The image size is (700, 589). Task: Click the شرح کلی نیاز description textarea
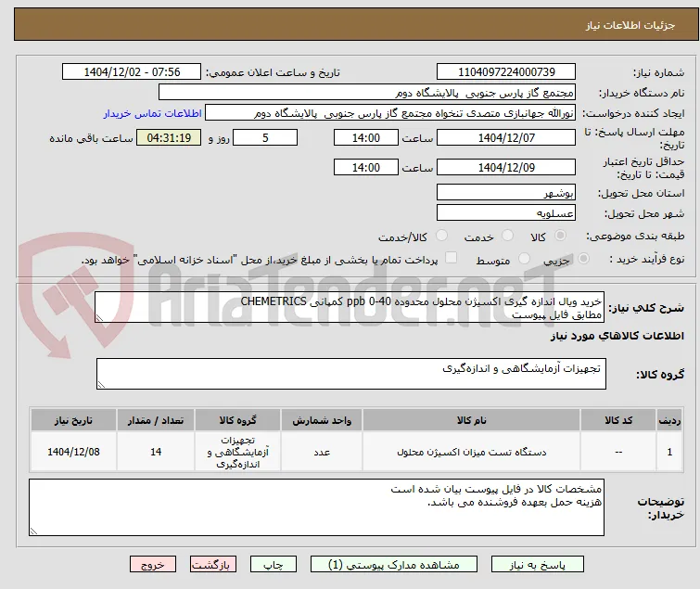(x=350, y=307)
